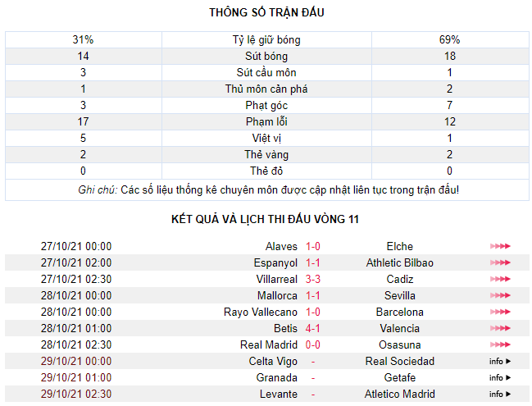The width and height of the screenshot is (532, 406).
Task: Open details arrows for Real Madrid vs Osasuna
Action: [500, 344]
